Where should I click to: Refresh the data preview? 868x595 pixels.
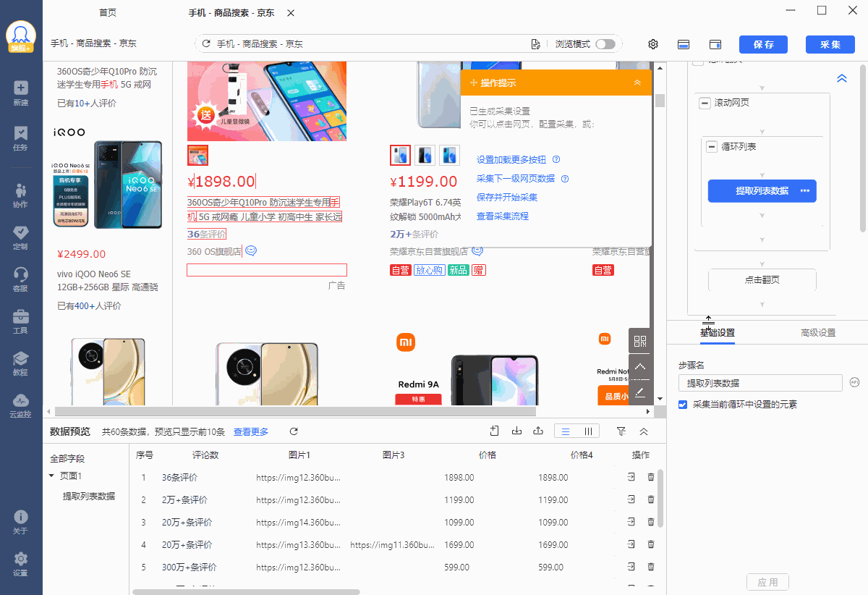pos(294,431)
